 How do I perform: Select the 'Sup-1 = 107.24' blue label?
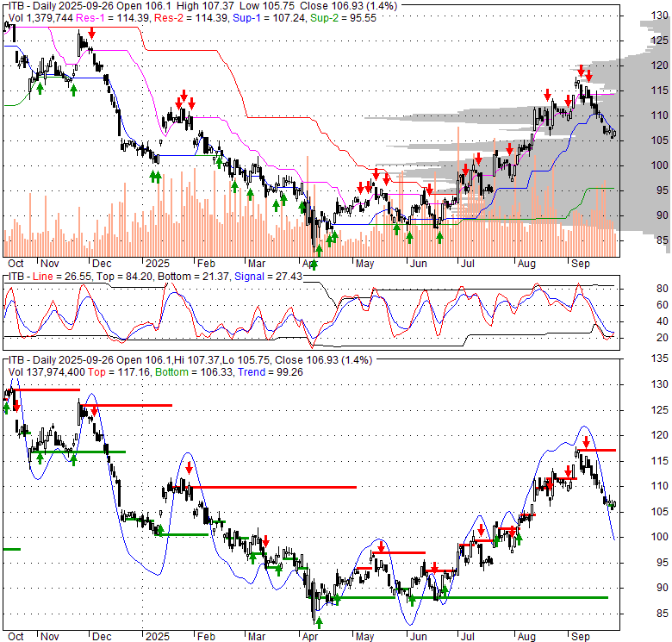click(269, 18)
